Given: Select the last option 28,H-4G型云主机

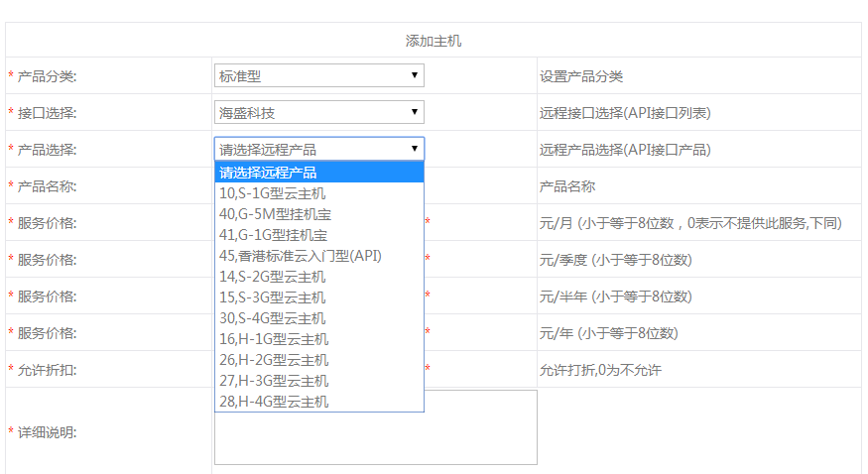Looking at the screenshot, I should click(318, 402).
